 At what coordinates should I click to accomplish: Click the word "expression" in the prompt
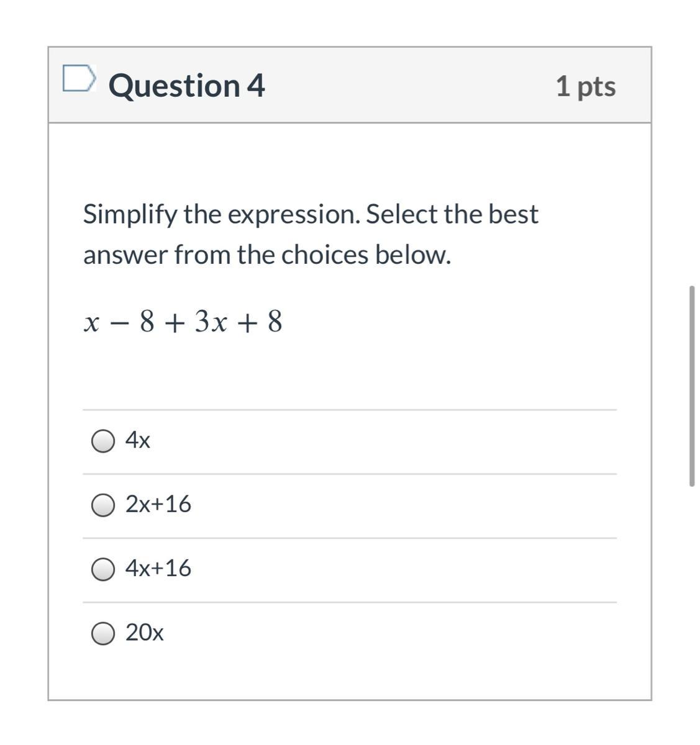tap(293, 215)
